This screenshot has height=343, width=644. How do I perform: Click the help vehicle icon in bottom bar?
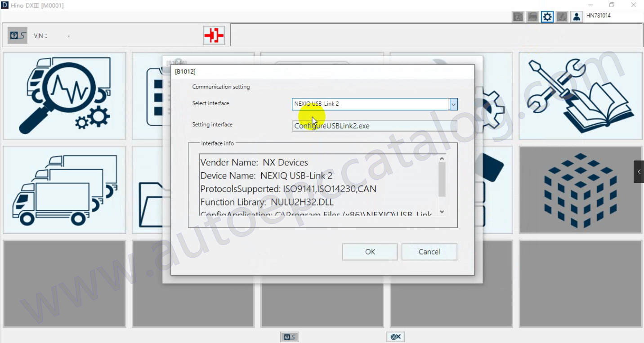click(x=289, y=337)
